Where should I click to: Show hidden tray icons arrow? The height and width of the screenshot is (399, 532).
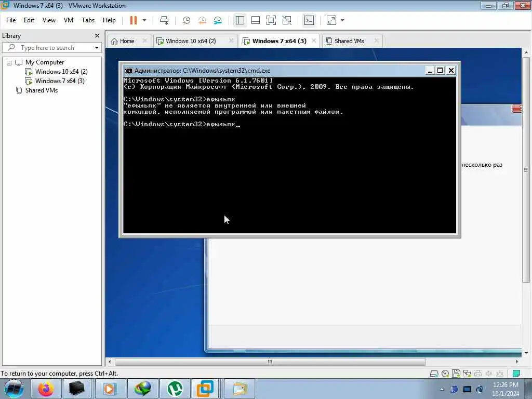point(442,389)
